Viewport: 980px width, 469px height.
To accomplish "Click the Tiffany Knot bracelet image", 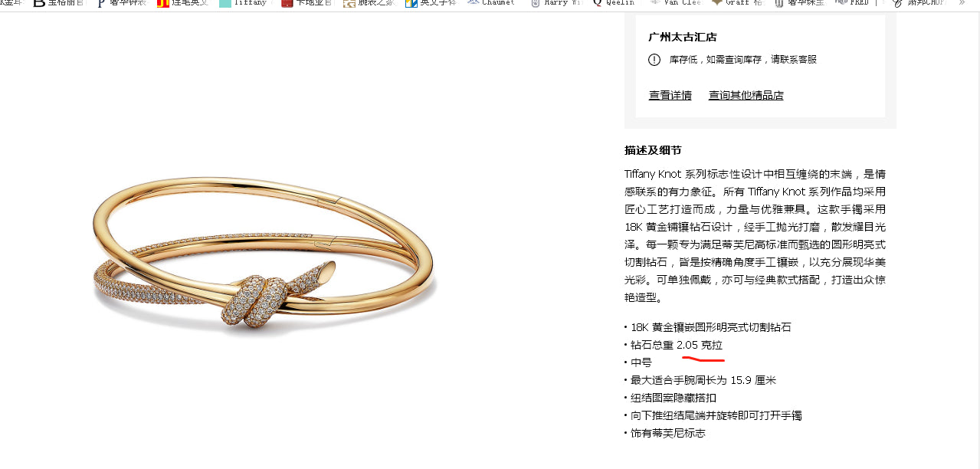I will click(x=264, y=255).
